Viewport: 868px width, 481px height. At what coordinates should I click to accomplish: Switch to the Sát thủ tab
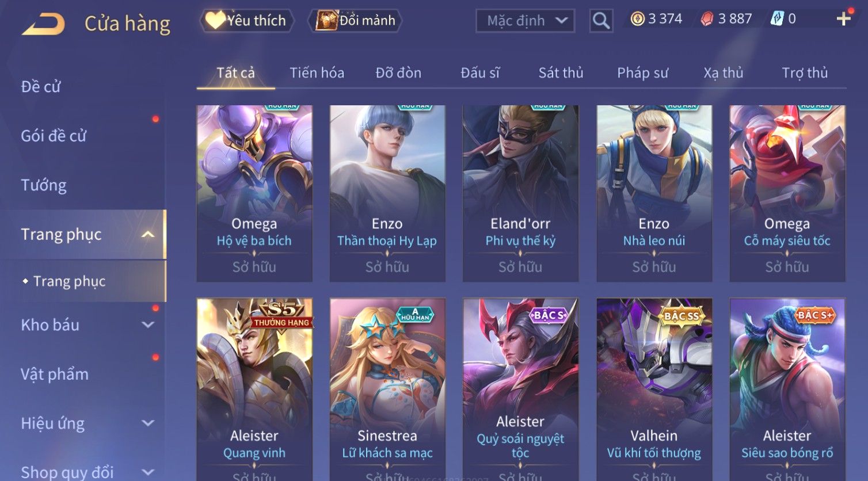561,73
